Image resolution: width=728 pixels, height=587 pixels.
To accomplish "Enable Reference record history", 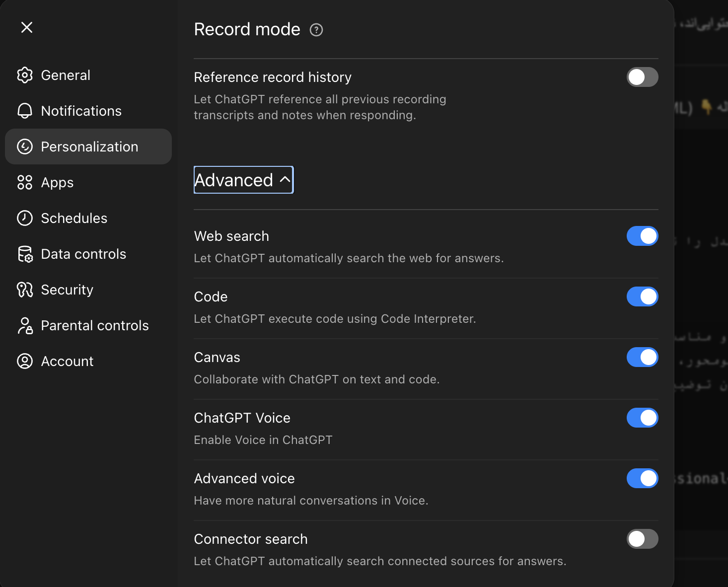I will click(x=642, y=77).
